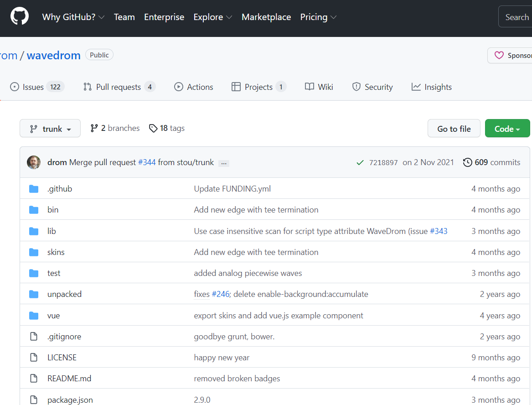Image resolution: width=532 pixels, height=405 pixels.
Task: Click the green commit status checkmark
Action: [360, 162]
